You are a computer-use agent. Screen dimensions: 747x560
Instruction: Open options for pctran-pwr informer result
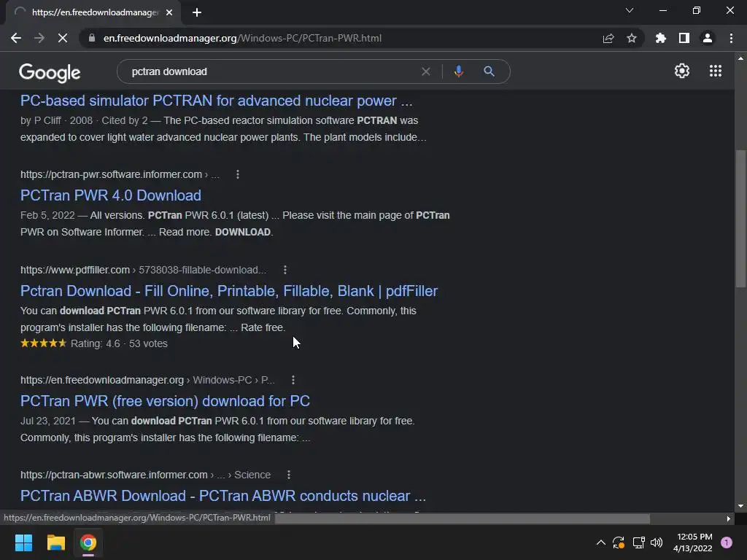(x=238, y=174)
